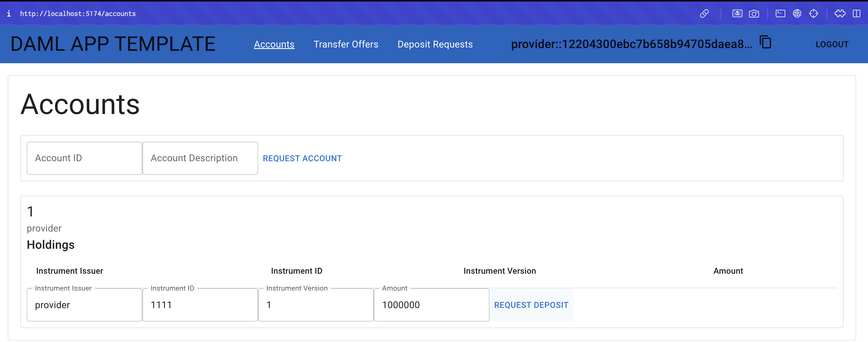Click the site info icon beside the URL

coord(9,13)
